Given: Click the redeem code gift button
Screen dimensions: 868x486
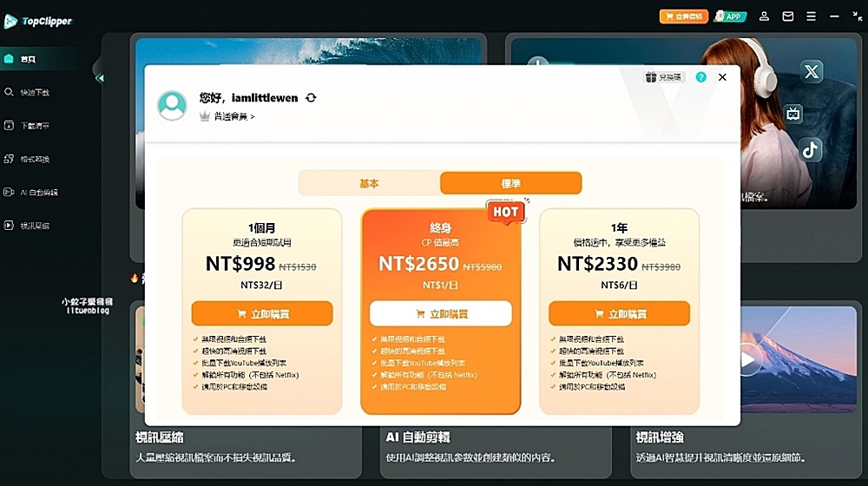Looking at the screenshot, I should (664, 77).
